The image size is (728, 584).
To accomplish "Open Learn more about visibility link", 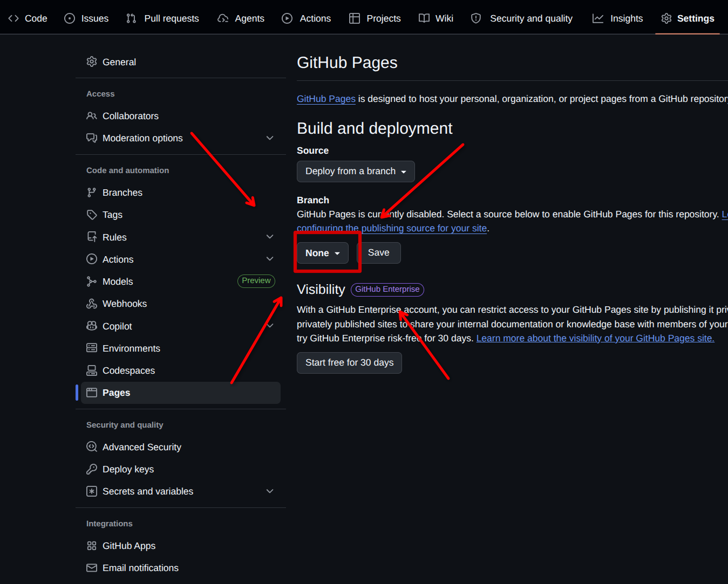I will click(595, 338).
